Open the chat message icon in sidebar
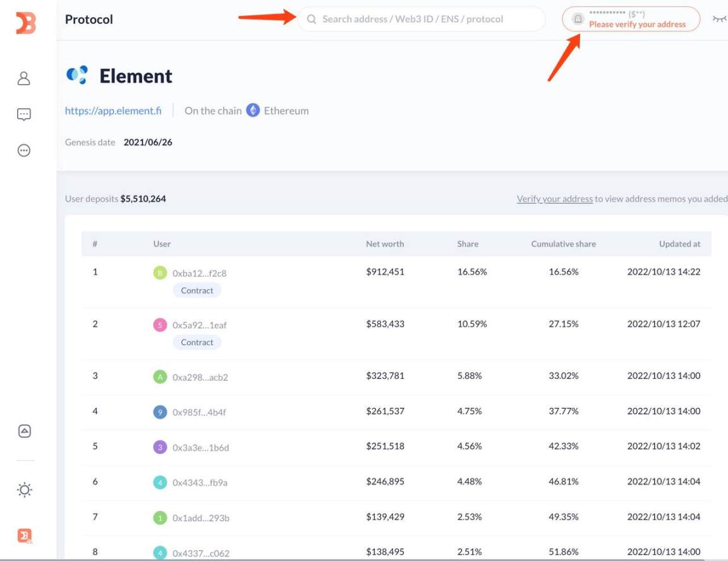This screenshot has width=728, height=561. [23, 114]
